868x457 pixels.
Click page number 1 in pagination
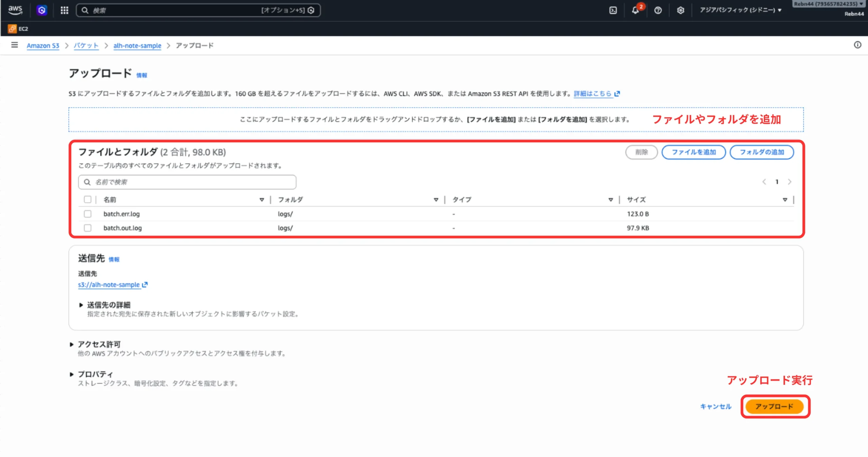[777, 182]
